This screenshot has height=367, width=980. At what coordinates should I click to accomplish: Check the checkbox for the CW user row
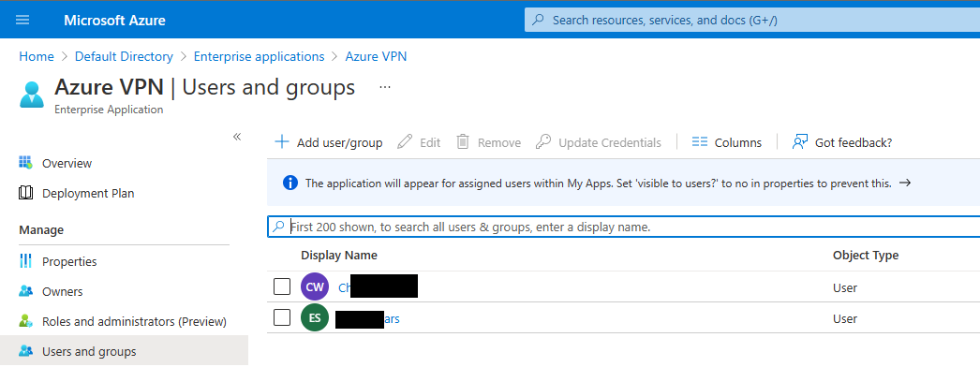(x=282, y=287)
